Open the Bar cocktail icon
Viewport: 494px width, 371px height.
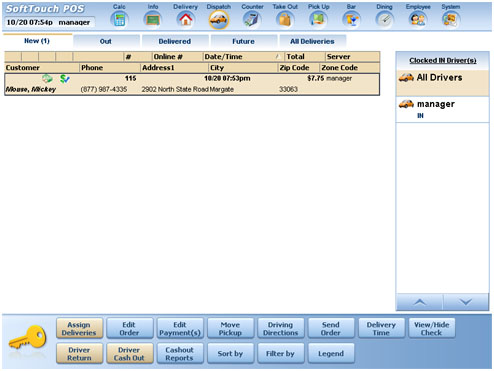coord(351,20)
